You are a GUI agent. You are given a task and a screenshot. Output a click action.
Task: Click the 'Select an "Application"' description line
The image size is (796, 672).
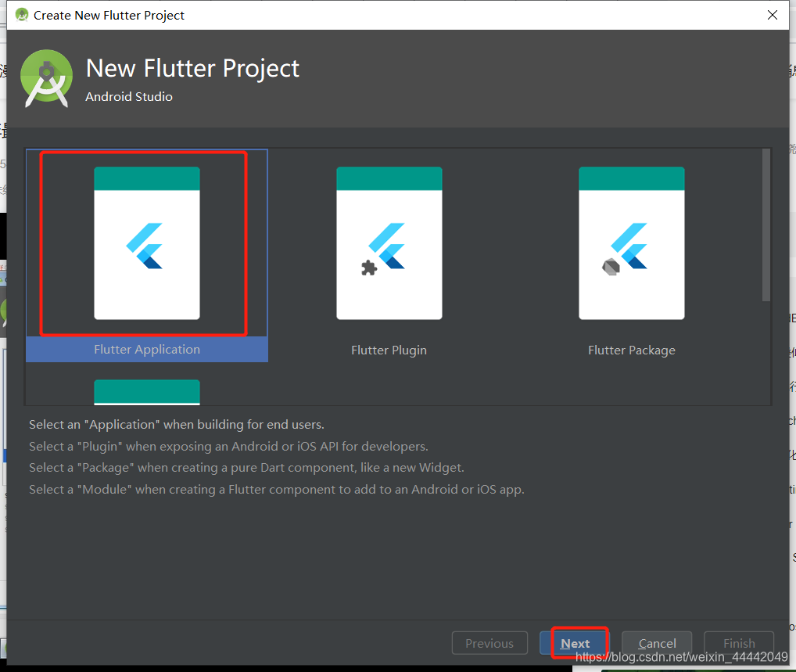pyautogui.click(x=176, y=424)
